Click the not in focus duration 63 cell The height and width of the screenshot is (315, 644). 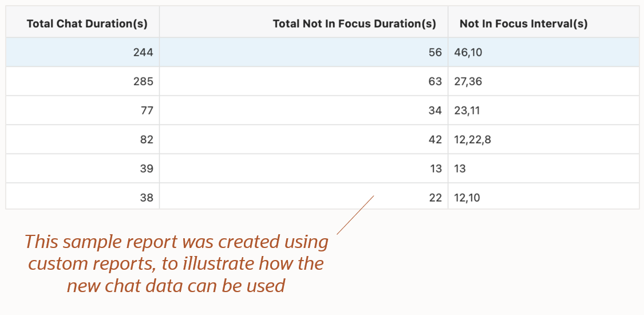pos(435,81)
